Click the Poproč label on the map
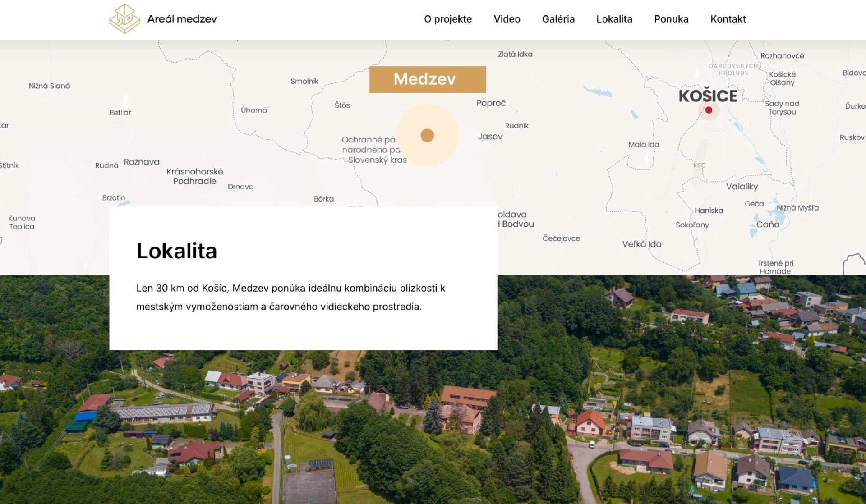The width and height of the screenshot is (866, 504). point(491,103)
